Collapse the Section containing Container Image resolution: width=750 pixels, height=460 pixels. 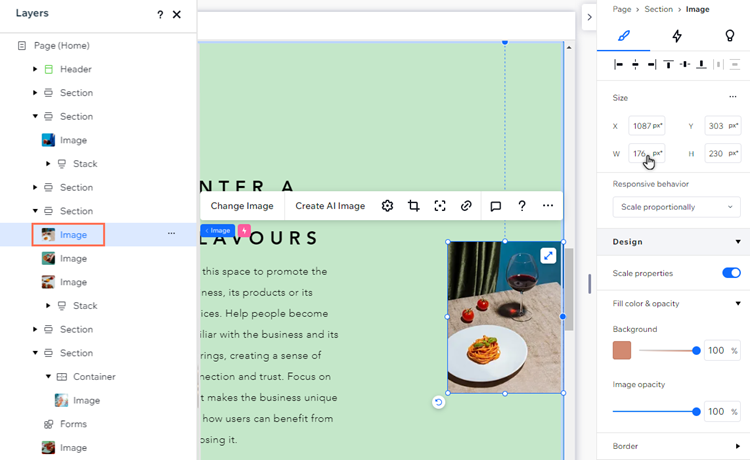point(35,353)
